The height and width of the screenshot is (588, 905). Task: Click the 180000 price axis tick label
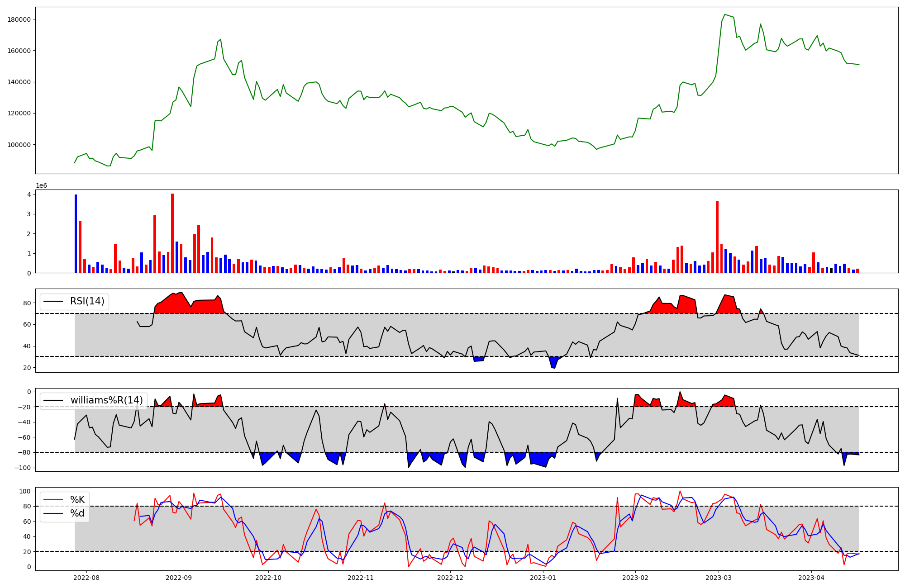click(x=19, y=19)
